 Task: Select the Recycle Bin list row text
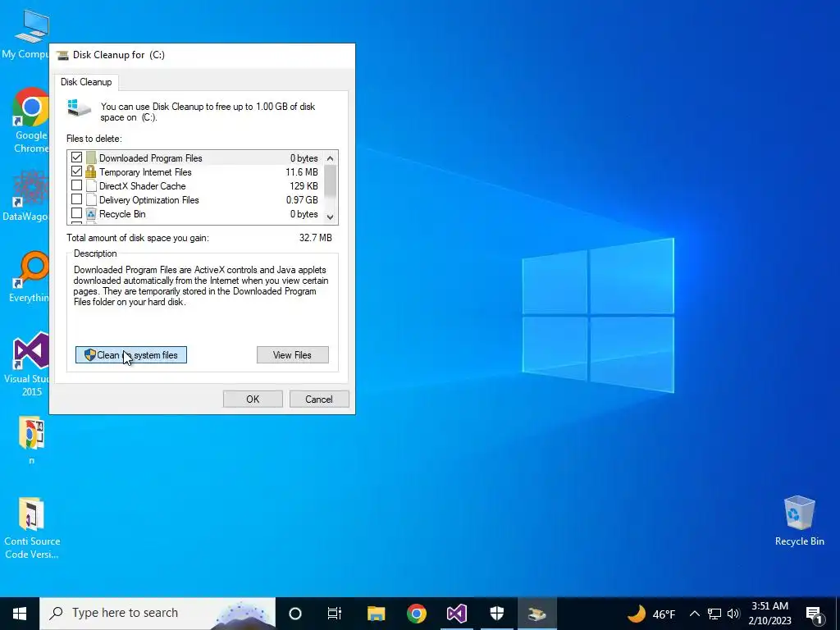coord(122,214)
